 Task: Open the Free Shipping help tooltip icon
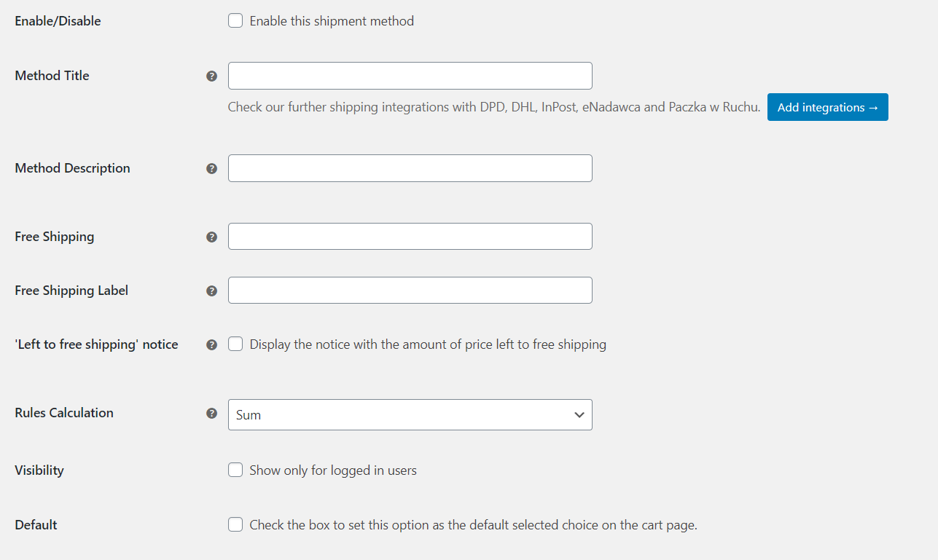pos(211,237)
